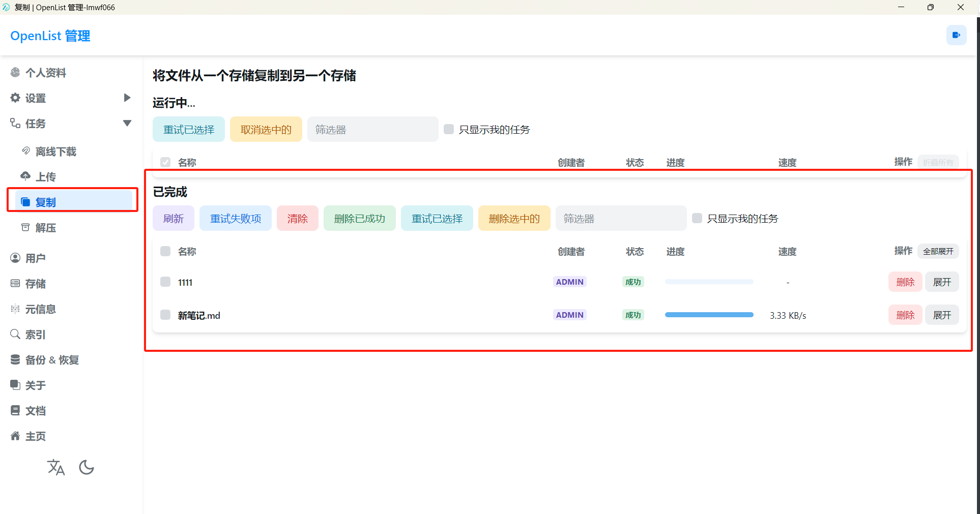Click 重试已选择 in completed section
This screenshot has width=980, height=514.
(437, 218)
